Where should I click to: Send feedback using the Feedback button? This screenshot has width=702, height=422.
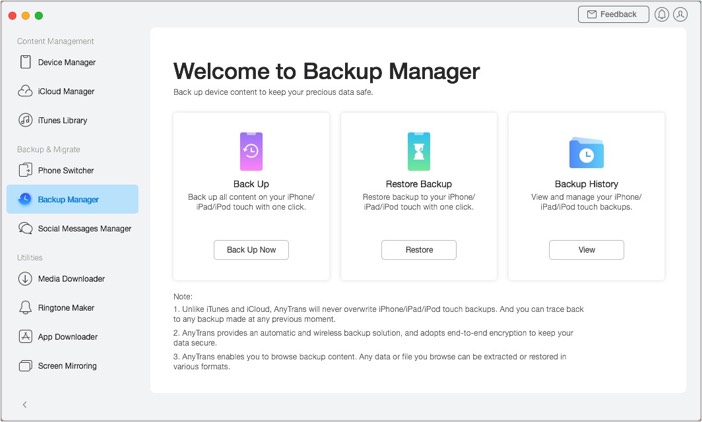point(613,15)
